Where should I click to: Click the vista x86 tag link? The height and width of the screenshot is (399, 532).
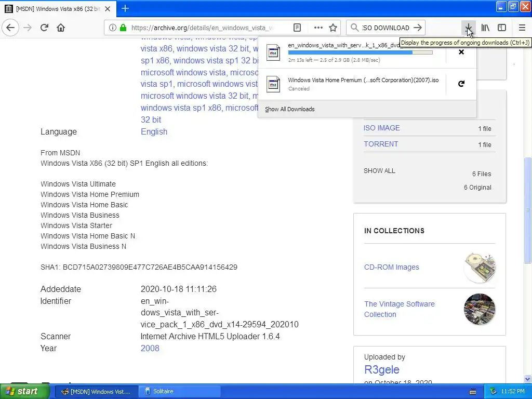(156, 48)
